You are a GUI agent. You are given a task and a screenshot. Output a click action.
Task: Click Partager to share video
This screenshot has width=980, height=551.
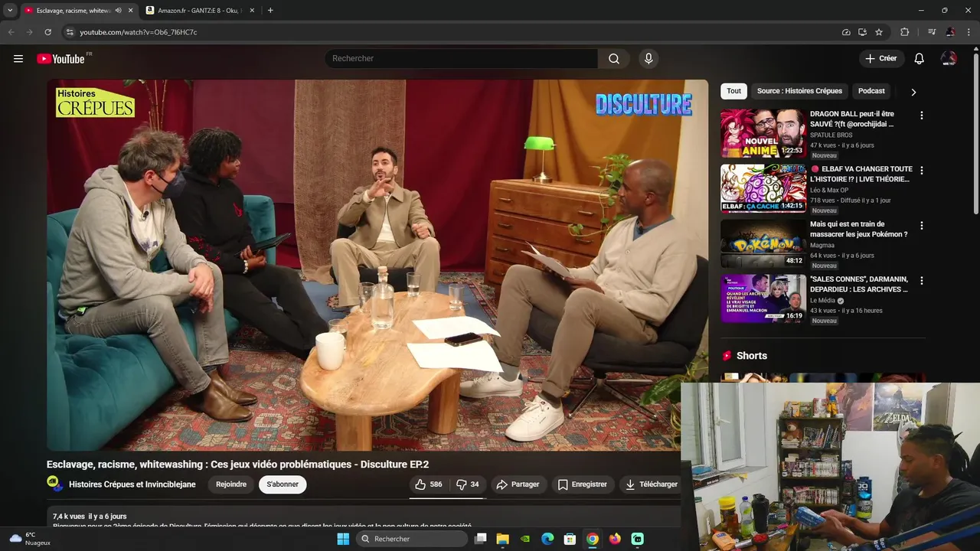pyautogui.click(x=518, y=484)
